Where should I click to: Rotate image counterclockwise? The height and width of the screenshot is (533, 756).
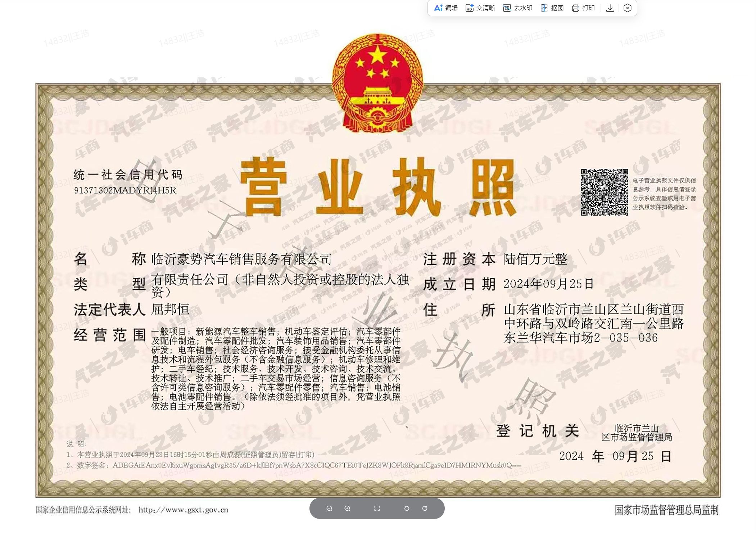point(407,508)
